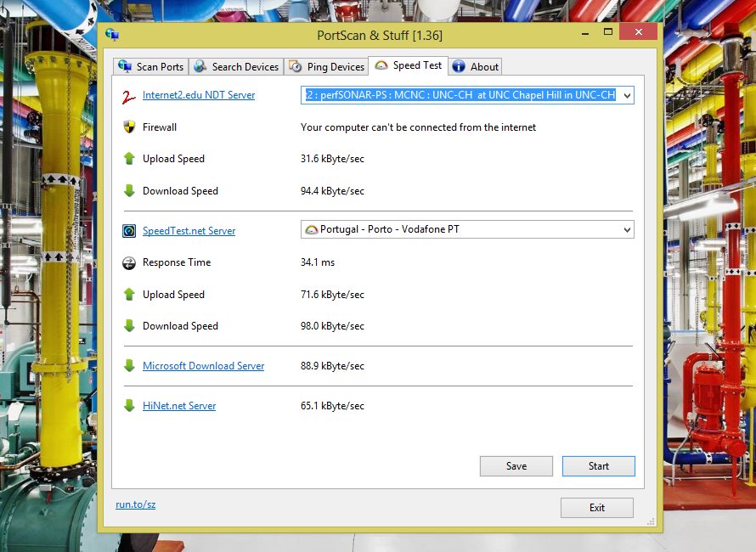The width and height of the screenshot is (756, 552).
Task: Click green up arrow beside 31.6 kByte/sec
Action: coord(129,159)
